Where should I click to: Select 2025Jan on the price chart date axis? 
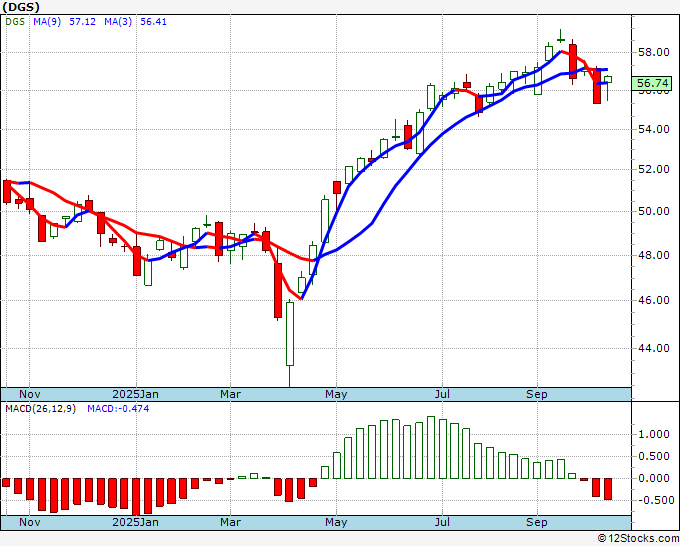point(135,394)
